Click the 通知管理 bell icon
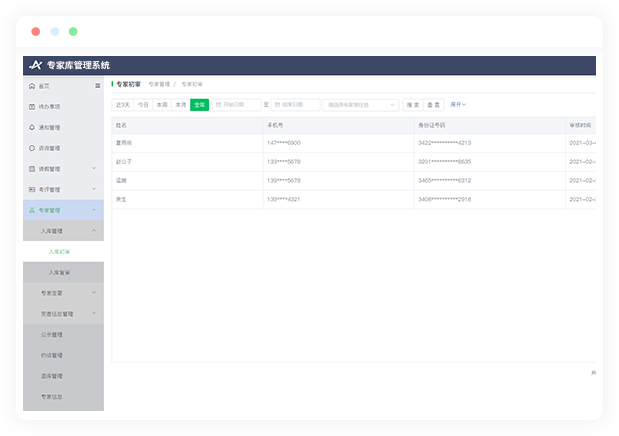619x436 pixels. tap(32, 127)
